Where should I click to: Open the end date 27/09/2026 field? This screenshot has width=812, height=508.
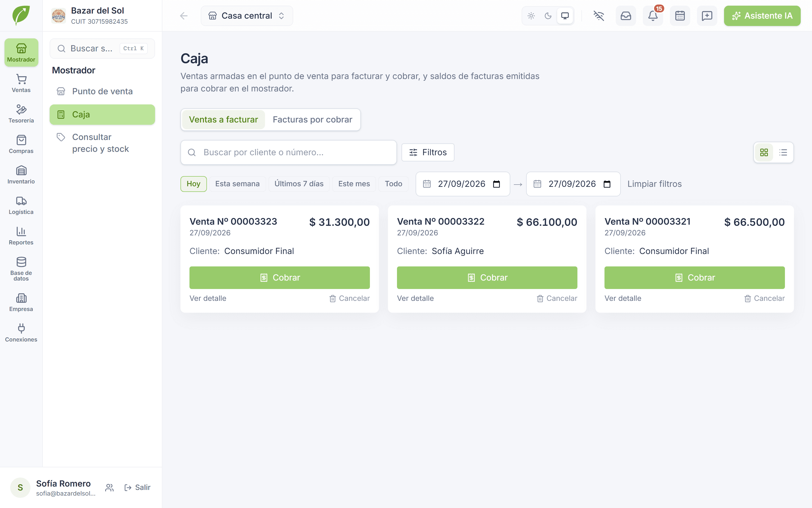coord(573,184)
